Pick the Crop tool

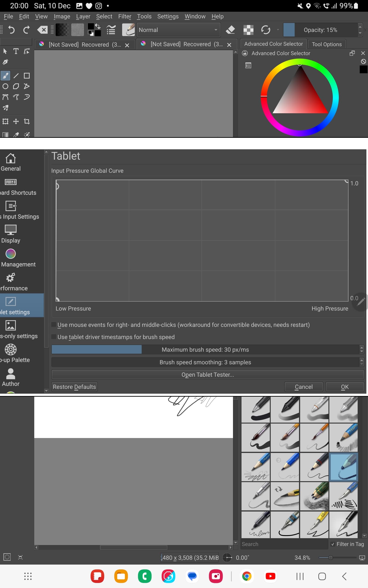[27, 121]
